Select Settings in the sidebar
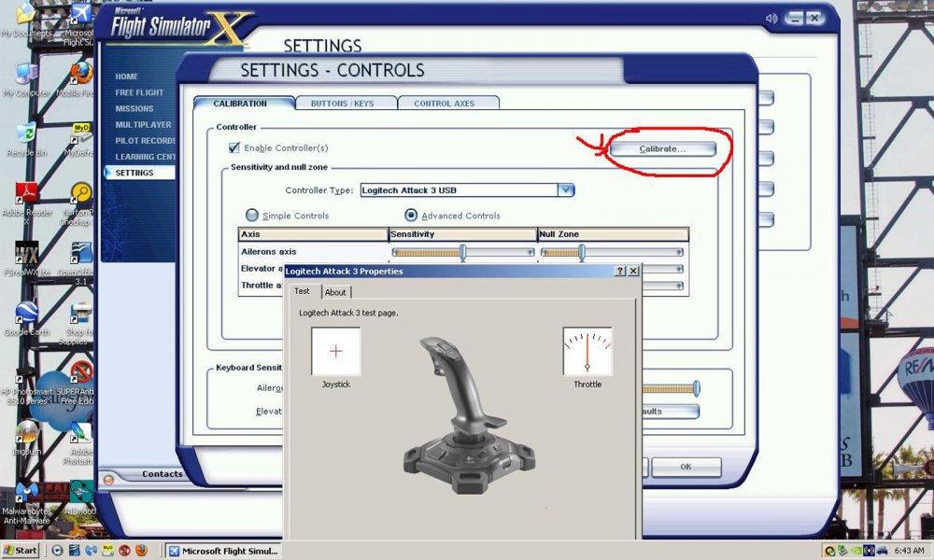 point(140,173)
